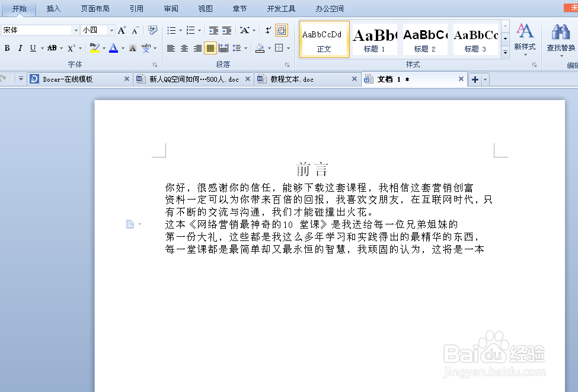This screenshot has width=578, height=392.
Task: Toggle center paragraph alignment
Action: (x=183, y=48)
